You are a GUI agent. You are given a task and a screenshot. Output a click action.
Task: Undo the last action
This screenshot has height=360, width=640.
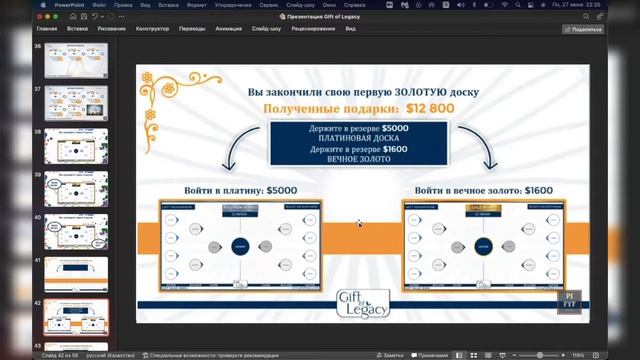pyautogui.click(x=95, y=17)
